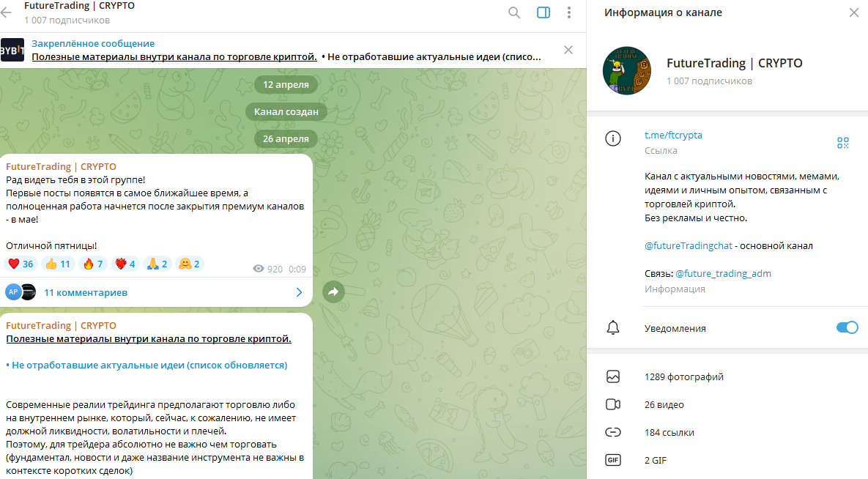This screenshot has height=479, width=868.
Task: Click the AP commenter avatar
Action: click(x=12, y=292)
